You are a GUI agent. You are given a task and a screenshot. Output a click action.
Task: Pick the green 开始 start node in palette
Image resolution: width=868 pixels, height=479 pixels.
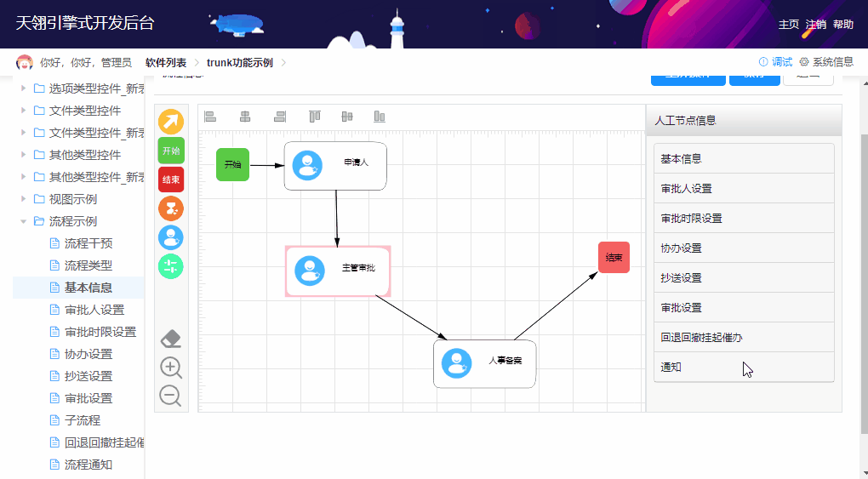click(171, 151)
